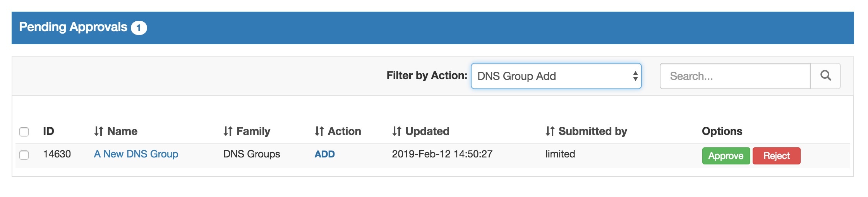Click the 2019-Feb-12 updated timestamp cell
868x197 pixels.
[442, 154]
